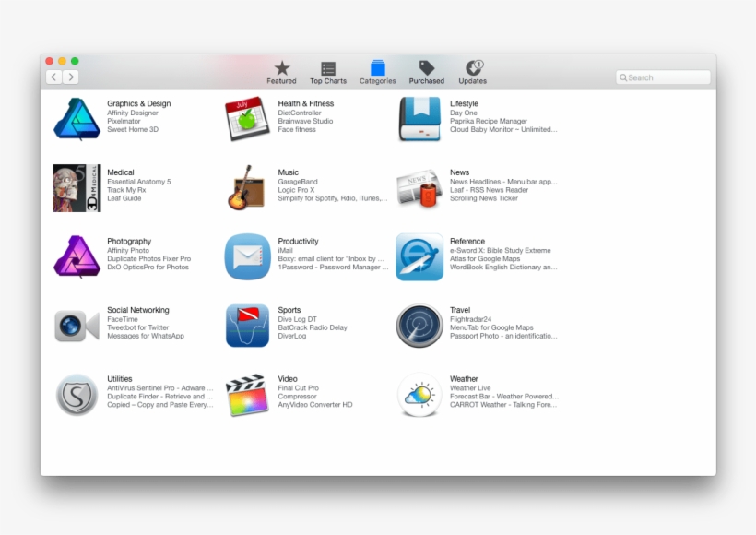Open the Final Cut Pro link
756x535 pixels.
299,388
